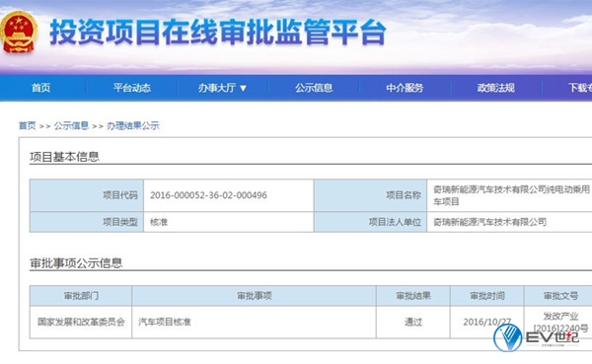
Task: Click the 审批部门 column header
Action: pos(81,296)
